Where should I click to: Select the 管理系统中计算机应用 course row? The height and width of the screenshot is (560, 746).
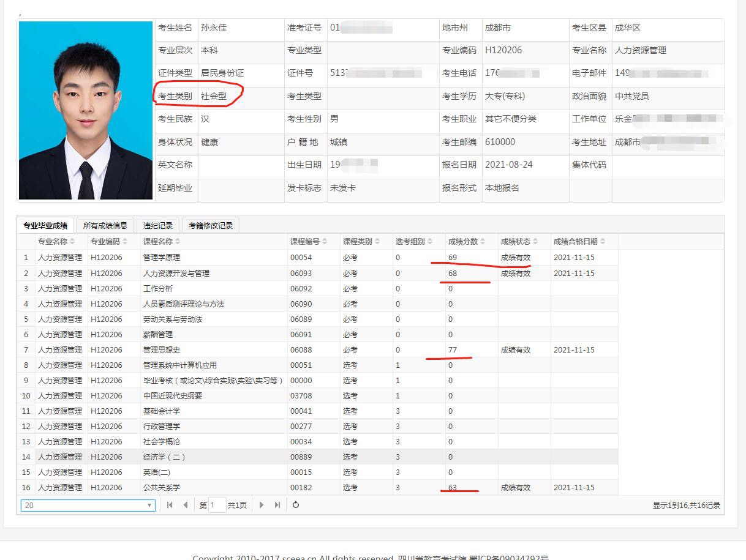[318, 365]
